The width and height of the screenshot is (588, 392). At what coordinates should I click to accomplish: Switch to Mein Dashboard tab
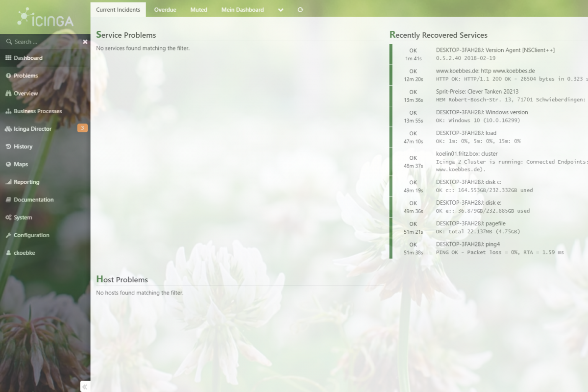pyautogui.click(x=243, y=10)
